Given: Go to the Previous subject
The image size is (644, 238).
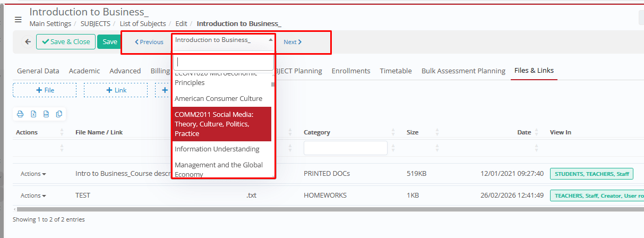Looking at the screenshot, I should 149,42.
